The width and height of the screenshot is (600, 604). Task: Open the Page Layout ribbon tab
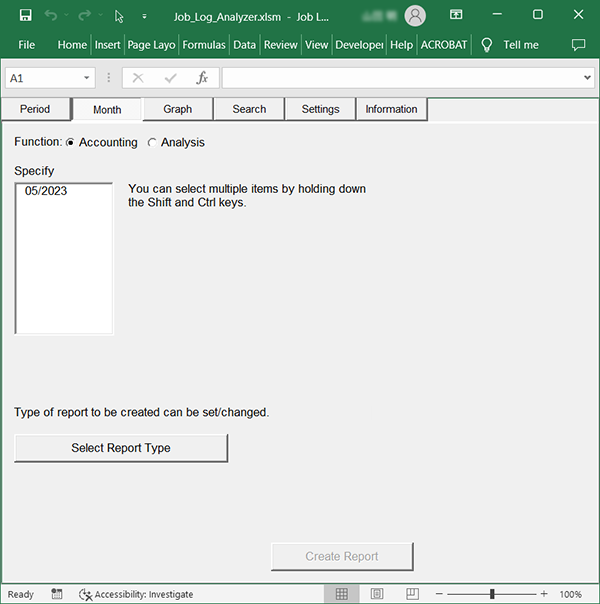[151, 45]
